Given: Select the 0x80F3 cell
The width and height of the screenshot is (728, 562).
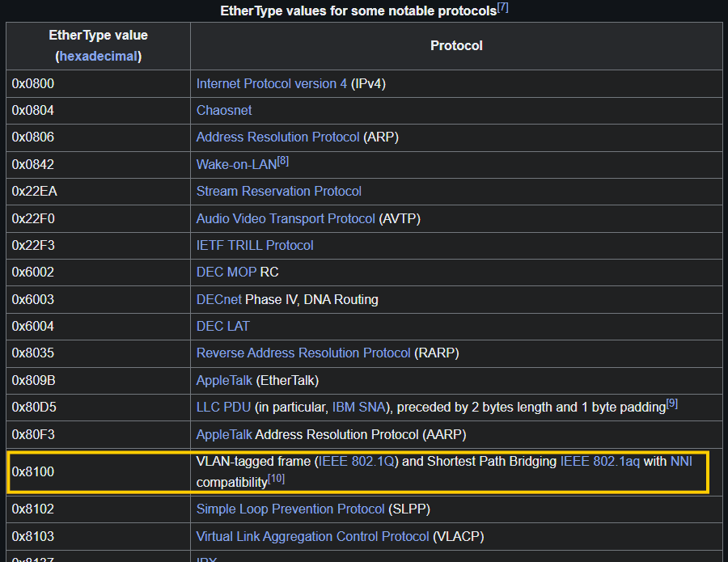Looking at the screenshot, I should [x=98, y=434].
